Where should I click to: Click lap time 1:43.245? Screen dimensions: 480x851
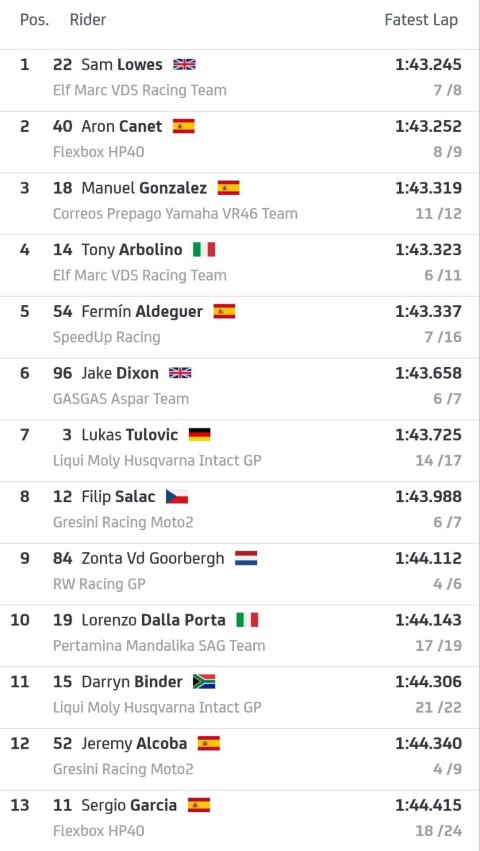(x=428, y=65)
